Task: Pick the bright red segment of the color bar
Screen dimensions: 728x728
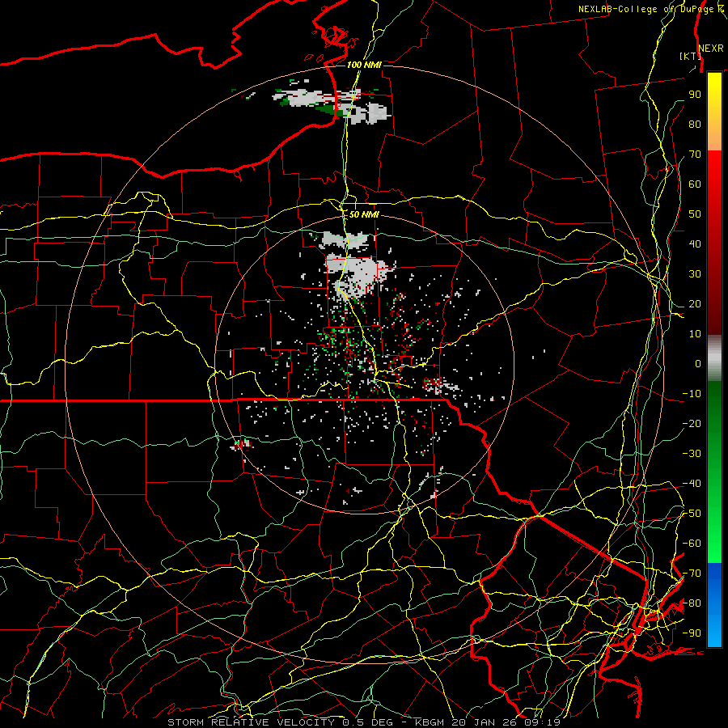Action: [x=714, y=170]
